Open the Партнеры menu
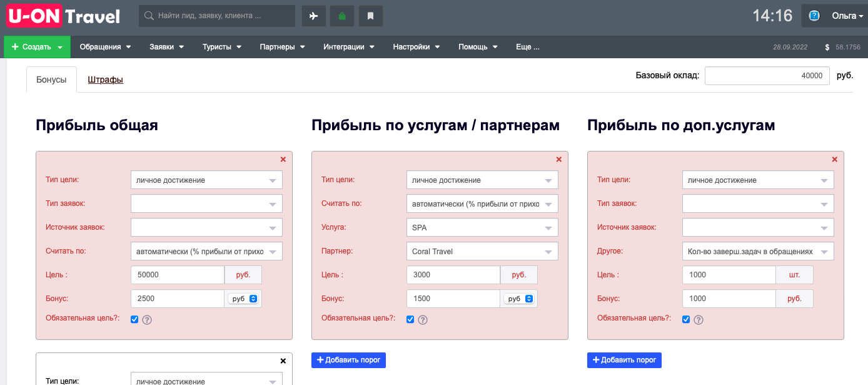Viewport: 868px width, 385px height. tap(282, 47)
